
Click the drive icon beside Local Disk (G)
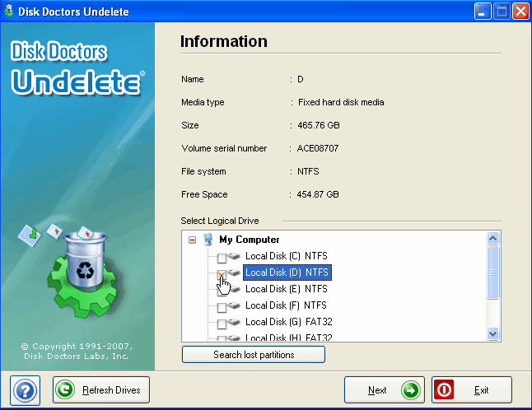234,322
